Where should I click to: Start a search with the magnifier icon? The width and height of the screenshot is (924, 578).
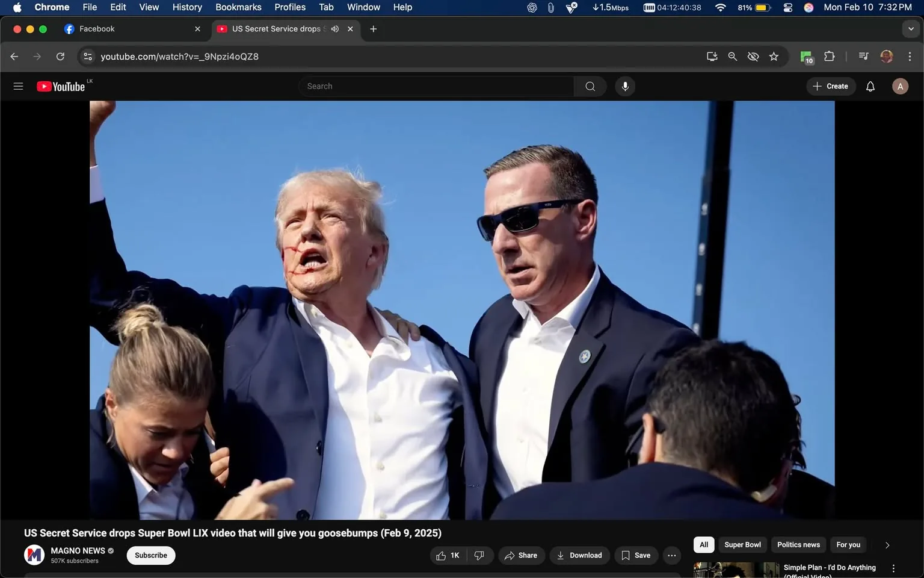pyautogui.click(x=590, y=86)
